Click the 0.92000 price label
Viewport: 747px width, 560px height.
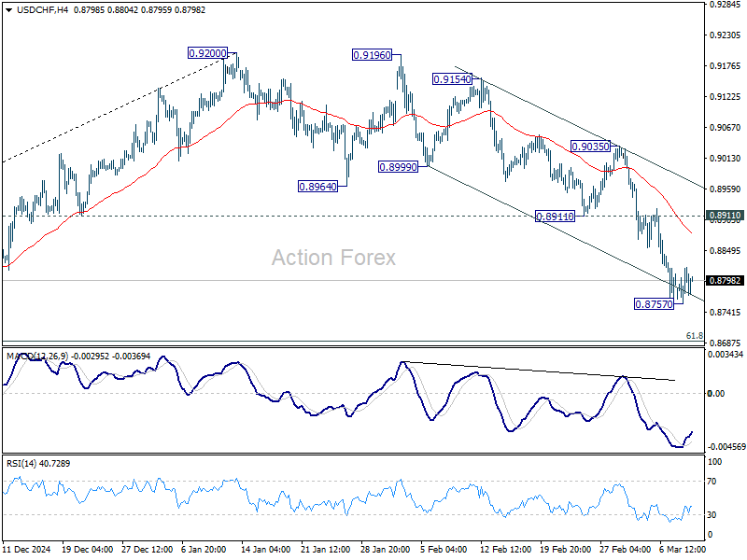[x=207, y=53]
